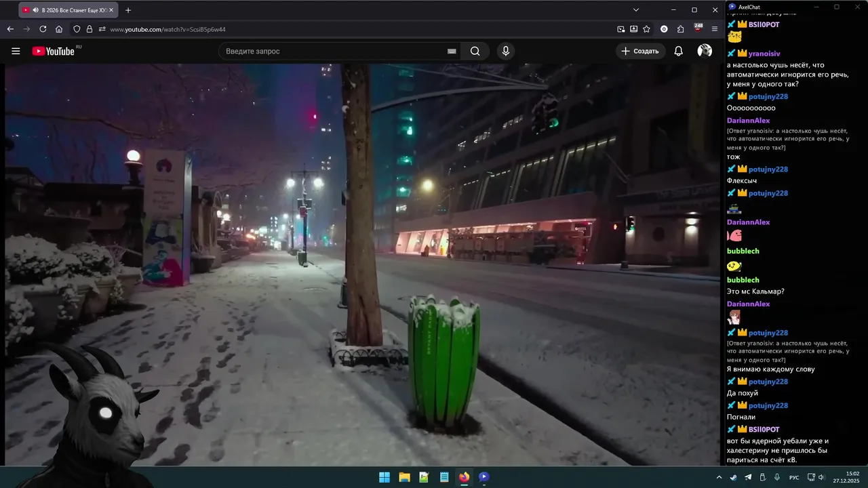Click the 'Это мс Кальмар?' chat message
The width and height of the screenshot is (868, 488).
coord(755,291)
